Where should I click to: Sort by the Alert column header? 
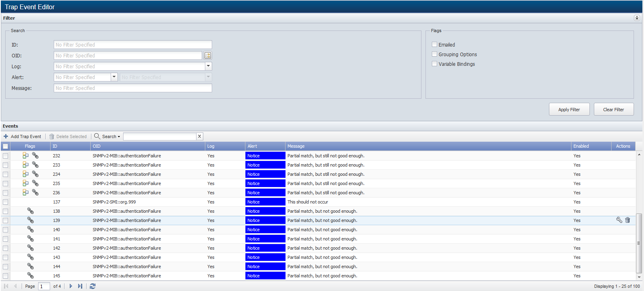(x=265, y=146)
